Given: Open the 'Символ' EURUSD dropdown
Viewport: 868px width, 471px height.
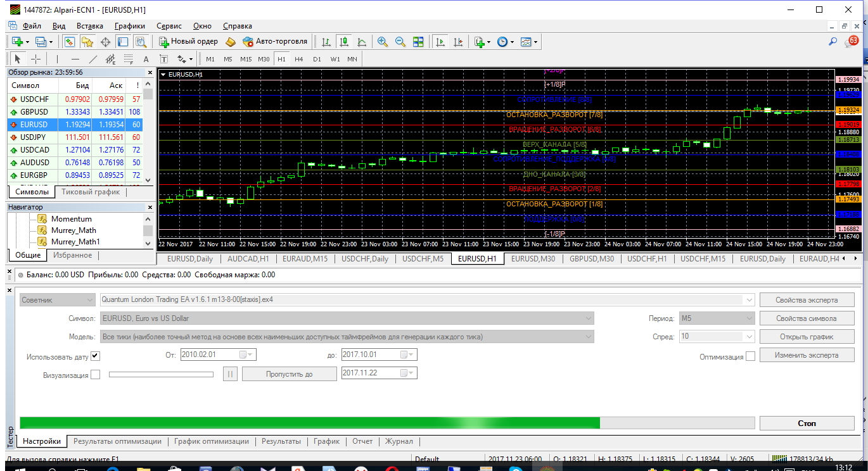Looking at the screenshot, I should click(347, 318).
